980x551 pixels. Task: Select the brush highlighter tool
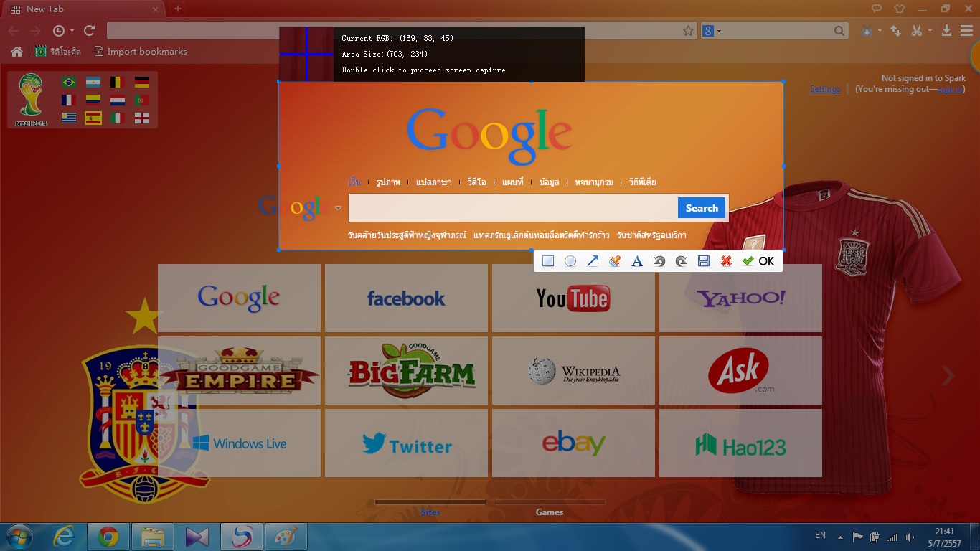coord(614,261)
